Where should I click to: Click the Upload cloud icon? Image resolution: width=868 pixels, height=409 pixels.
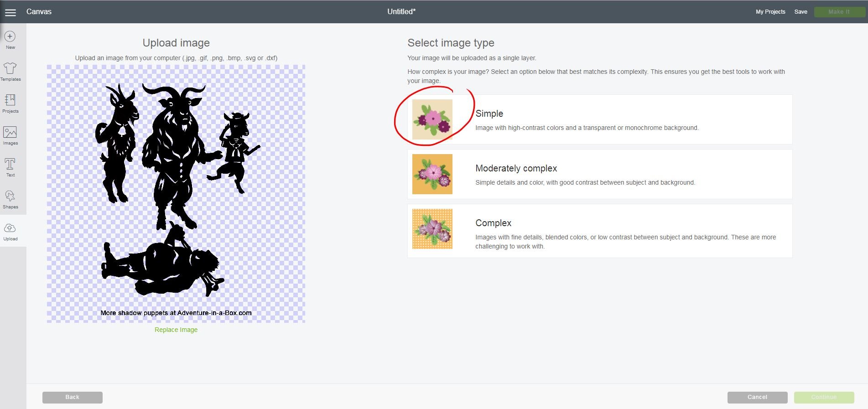tap(10, 228)
